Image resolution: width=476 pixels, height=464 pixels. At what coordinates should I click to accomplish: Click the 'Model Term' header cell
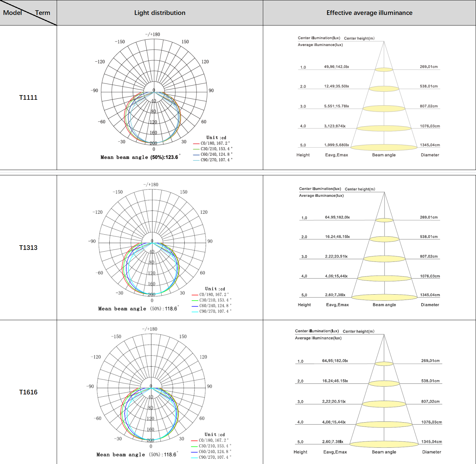(x=28, y=13)
